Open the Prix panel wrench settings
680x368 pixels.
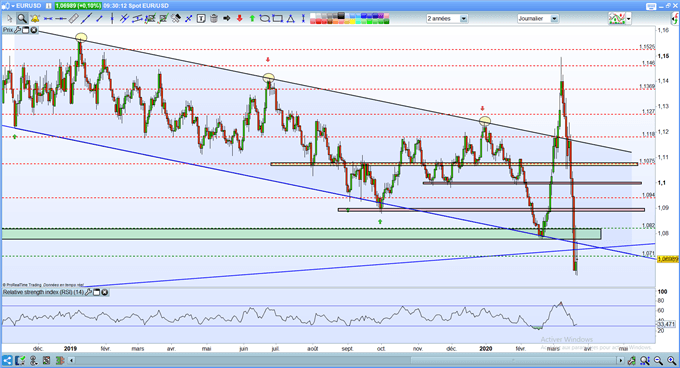point(17,30)
